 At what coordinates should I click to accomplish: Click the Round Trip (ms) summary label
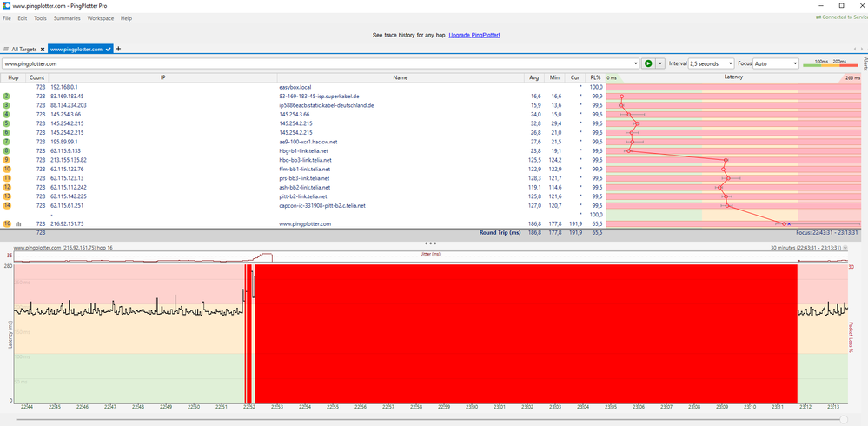coord(500,233)
